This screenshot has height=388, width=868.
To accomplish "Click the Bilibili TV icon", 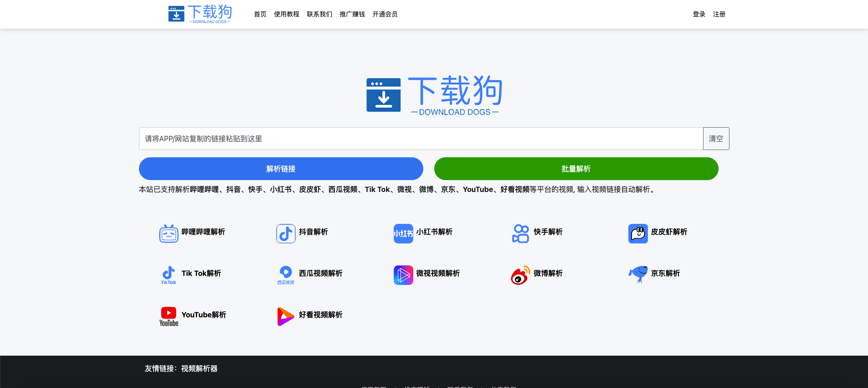I will (169, 233).
